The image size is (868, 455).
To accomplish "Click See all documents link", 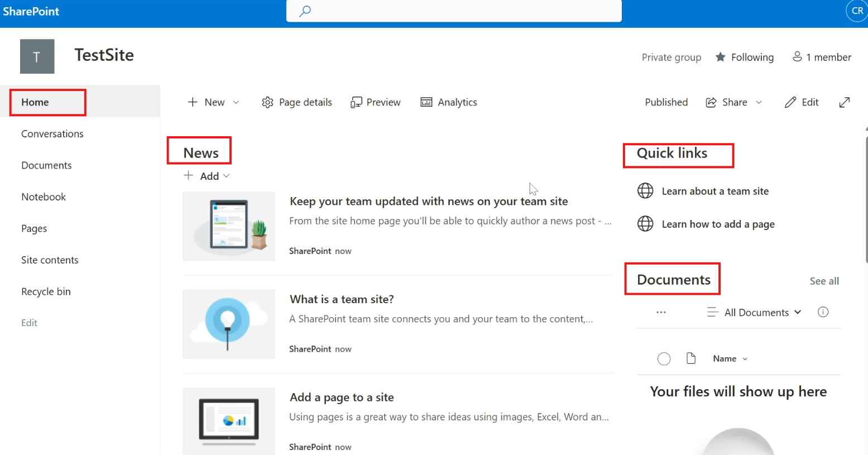I will pos(824,281).
